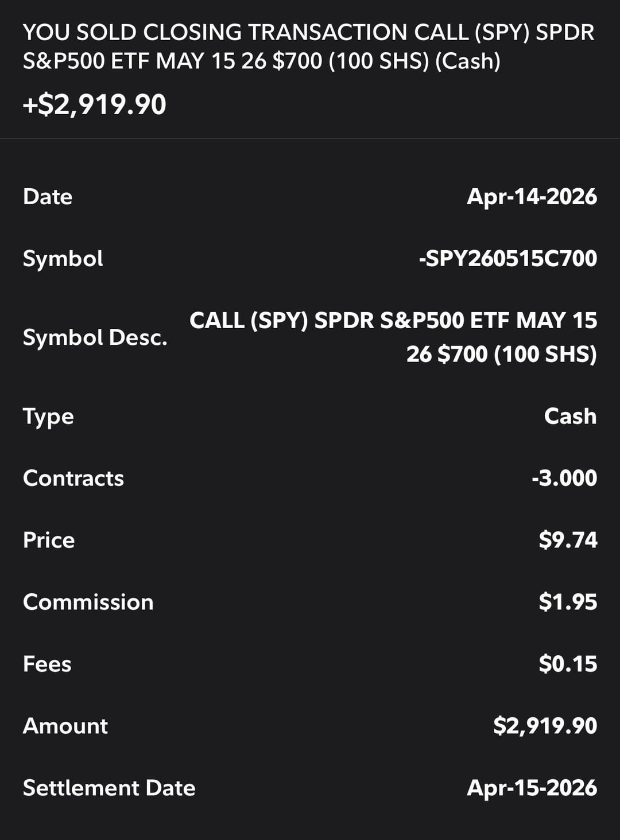Select the Apr-14-2026 date value

(x=532, y=197)
